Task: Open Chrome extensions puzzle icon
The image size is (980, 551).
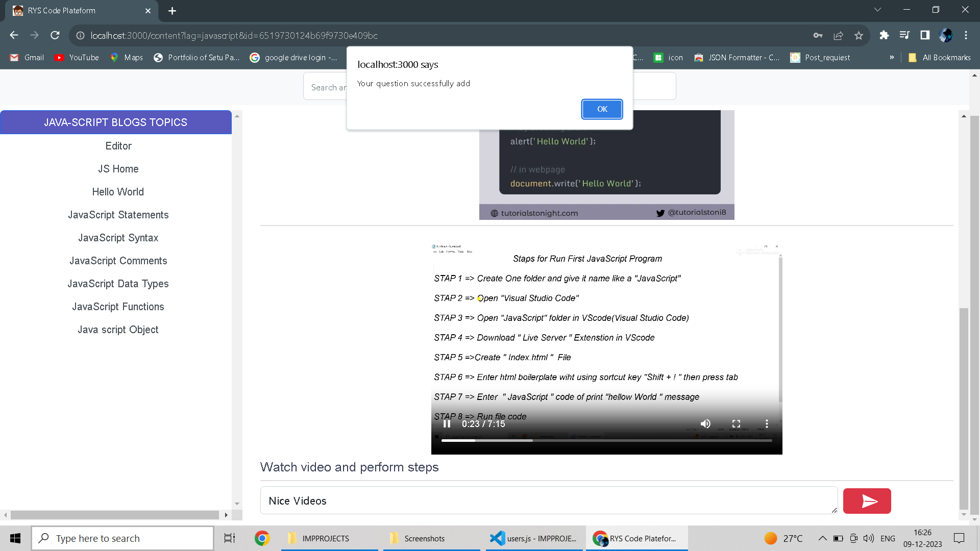Action: [x=884, y=35]
